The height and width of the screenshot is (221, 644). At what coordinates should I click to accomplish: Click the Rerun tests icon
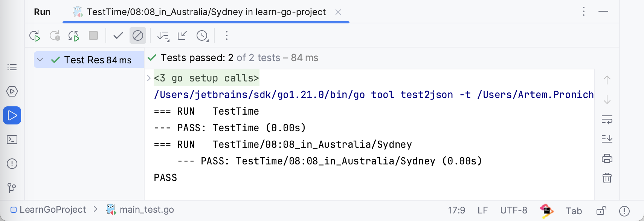(x=35, y=36)
